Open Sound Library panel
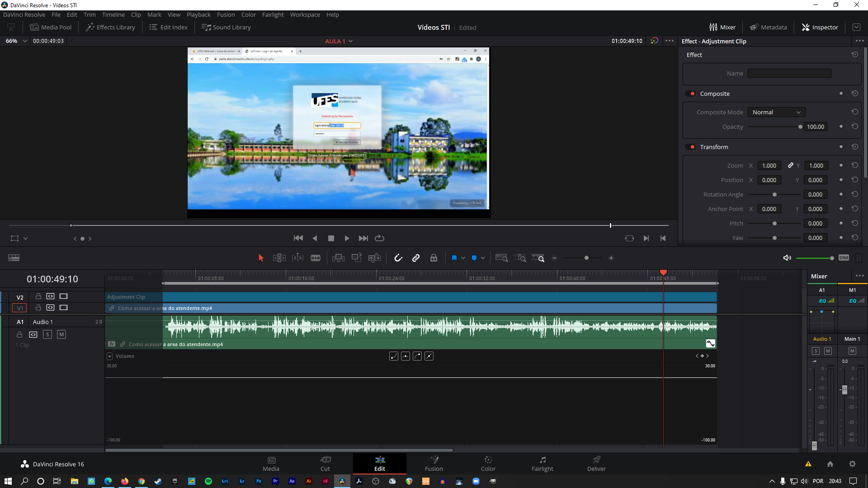This screenshot has height=488, width=868. click(226, 27)
